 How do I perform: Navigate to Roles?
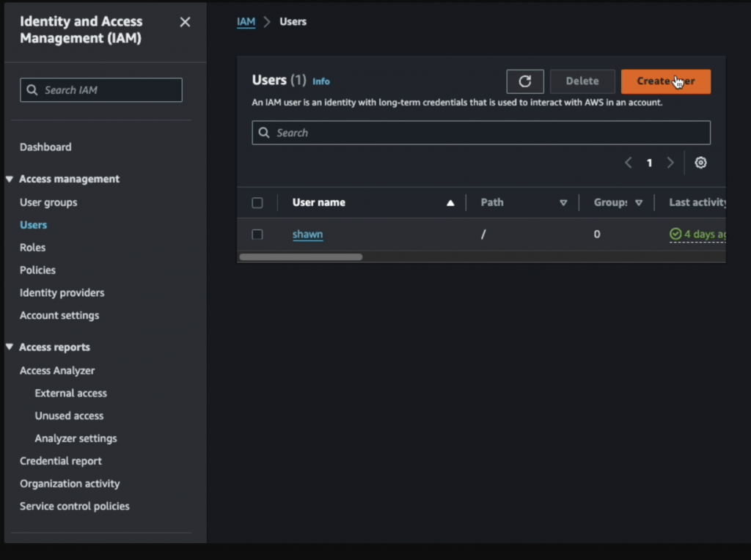coord(32,248)
